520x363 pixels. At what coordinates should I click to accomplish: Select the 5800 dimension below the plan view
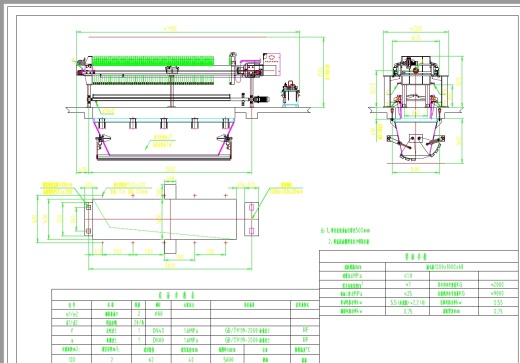tap(170, 266)
